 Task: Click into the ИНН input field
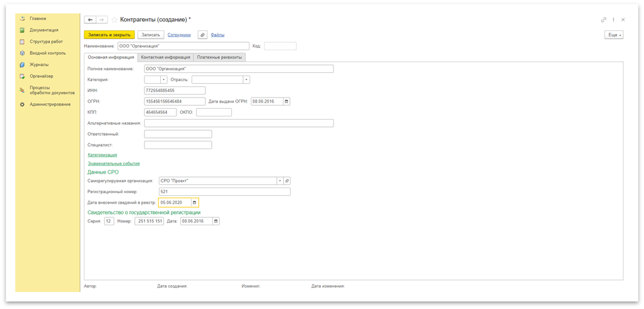(x=175, y=91)
